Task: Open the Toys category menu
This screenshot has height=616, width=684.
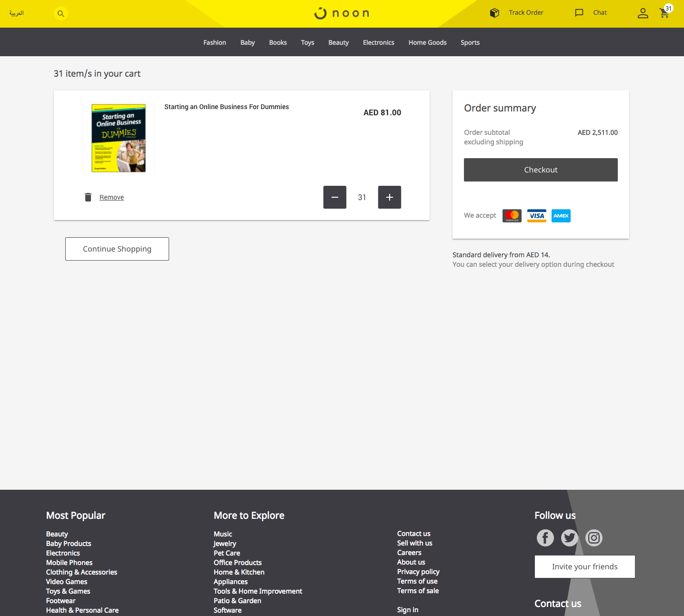Action: pos(308,42)
